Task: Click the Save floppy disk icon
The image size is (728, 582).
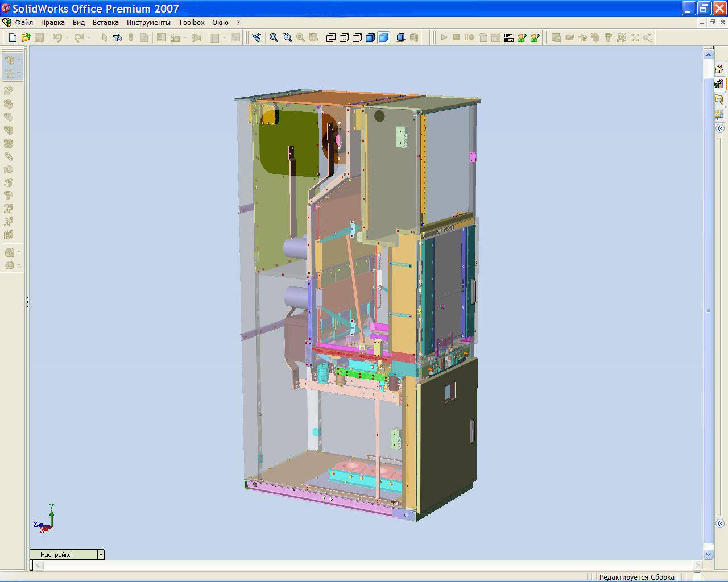Action: [39, 38]
